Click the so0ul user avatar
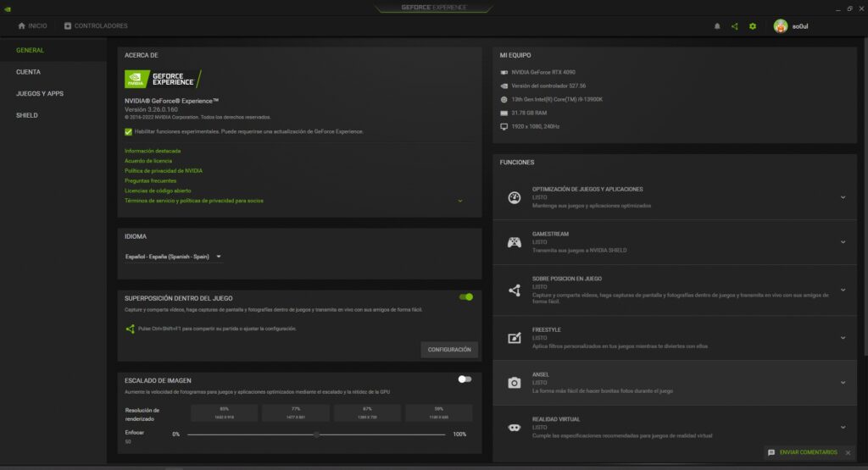This screenshot has height=470, width=868. click(781, 26)
